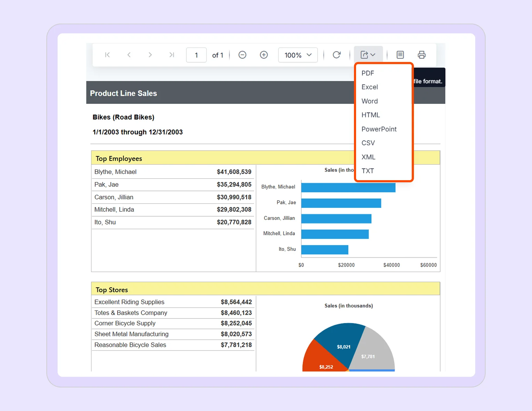Expand the export format chevron
Image resolution: width=532 pixels, height=411 pixels.
pos(373,55)
